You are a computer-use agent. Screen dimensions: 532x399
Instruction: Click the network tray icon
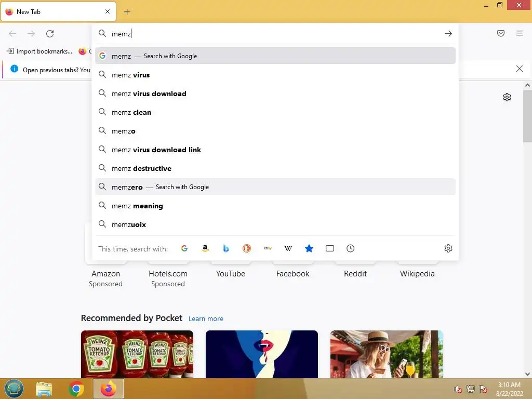pos(471,389)
